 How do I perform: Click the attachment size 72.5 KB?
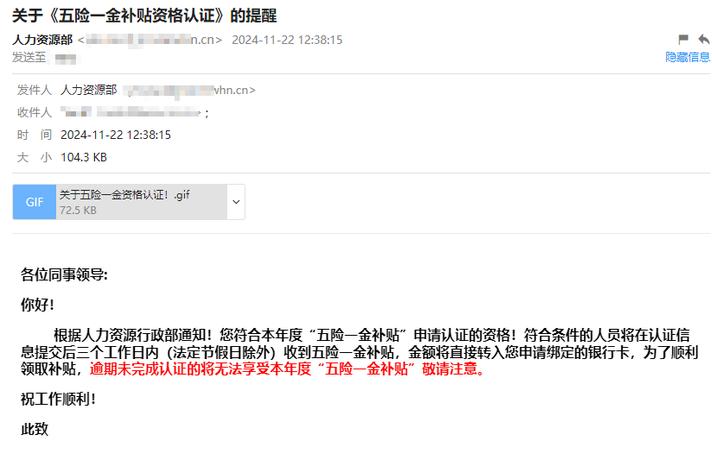click(x=78, y=210)
